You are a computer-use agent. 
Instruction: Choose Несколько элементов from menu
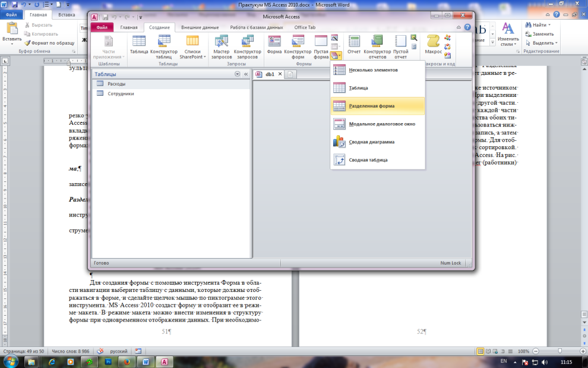point(378,70)
